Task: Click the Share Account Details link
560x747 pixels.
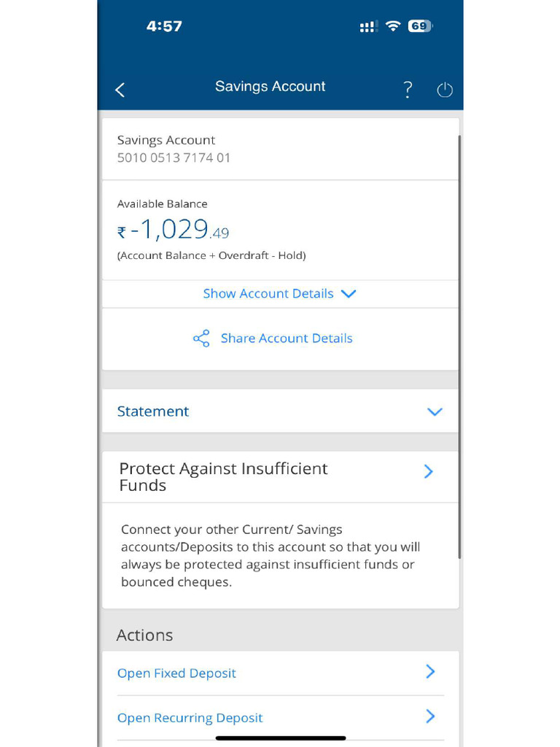Action: (286, 338)
